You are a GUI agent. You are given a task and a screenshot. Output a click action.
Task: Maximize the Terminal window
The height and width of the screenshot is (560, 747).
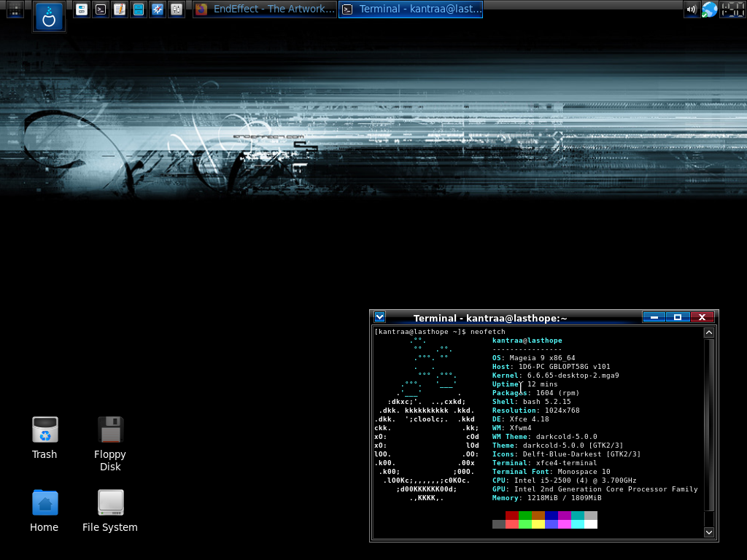(678, 317)
